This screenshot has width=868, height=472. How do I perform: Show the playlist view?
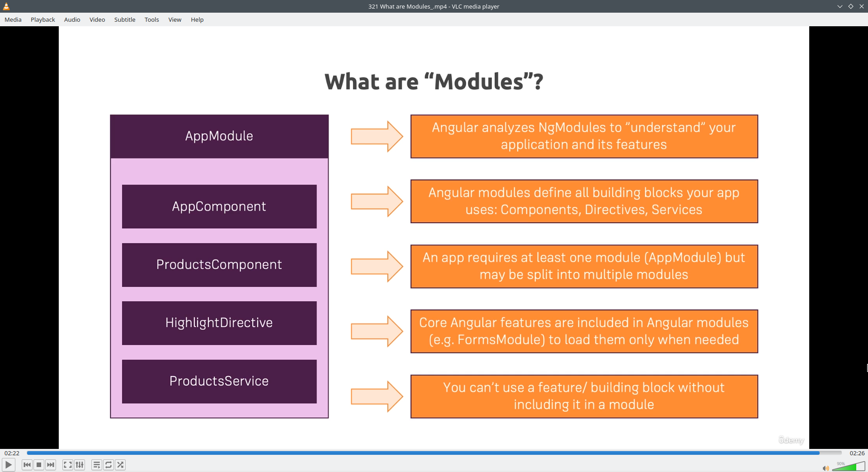click(x=96, y=465)
